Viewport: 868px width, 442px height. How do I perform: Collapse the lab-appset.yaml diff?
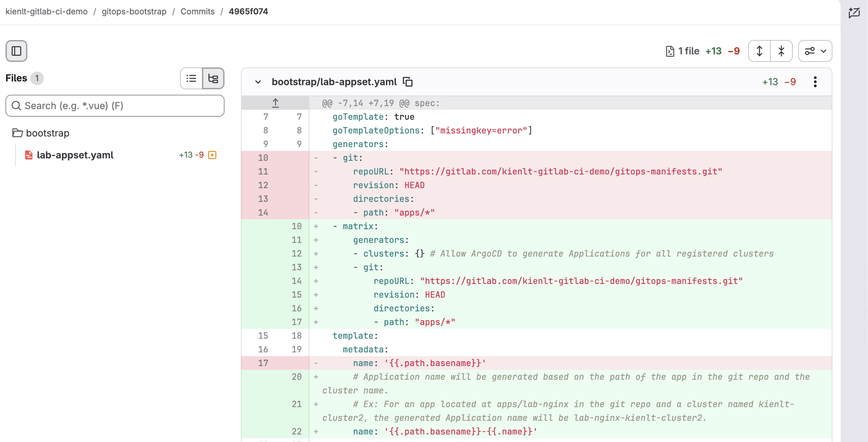(x=258, y=82)
